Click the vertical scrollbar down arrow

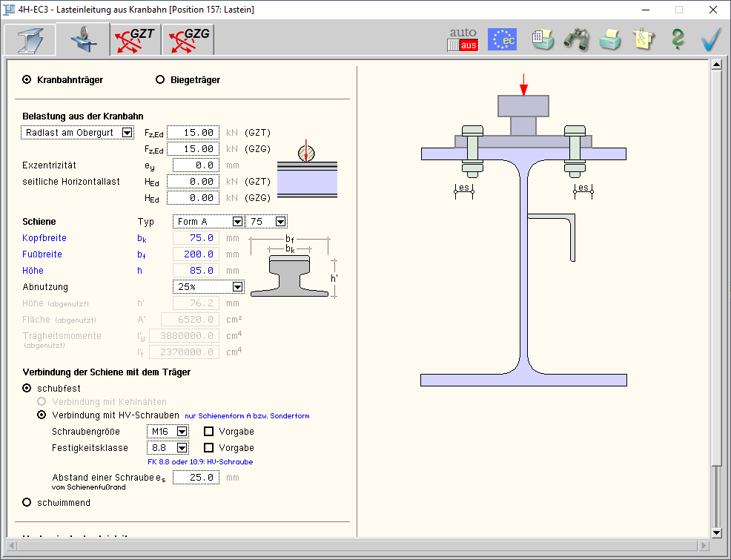pyautogui.click(x=716, y=533)
